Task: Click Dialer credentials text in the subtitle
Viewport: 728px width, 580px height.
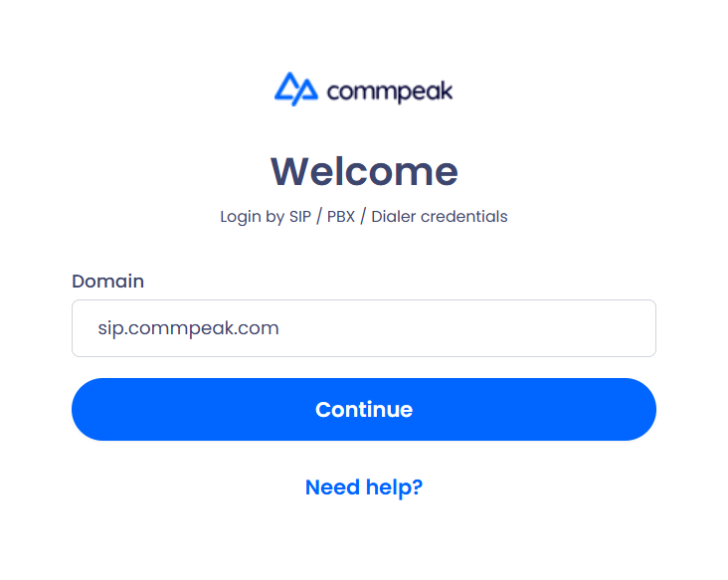Action: 440,217
